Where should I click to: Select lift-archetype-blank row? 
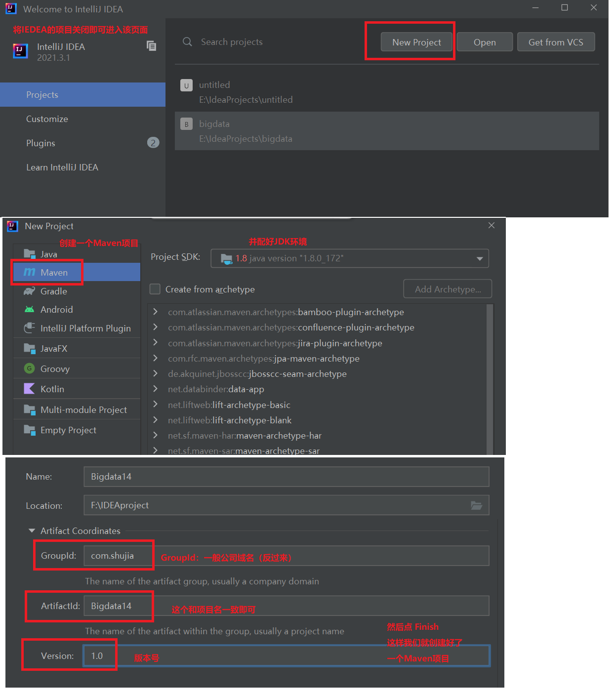click(x=317, y=420)
